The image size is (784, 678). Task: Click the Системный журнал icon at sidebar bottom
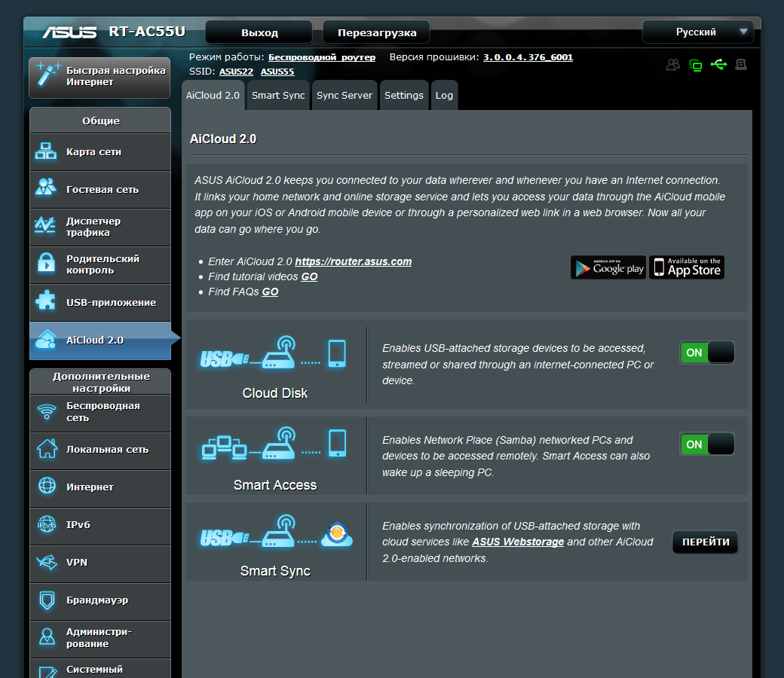pyautogui.click(x=48, y=672)
